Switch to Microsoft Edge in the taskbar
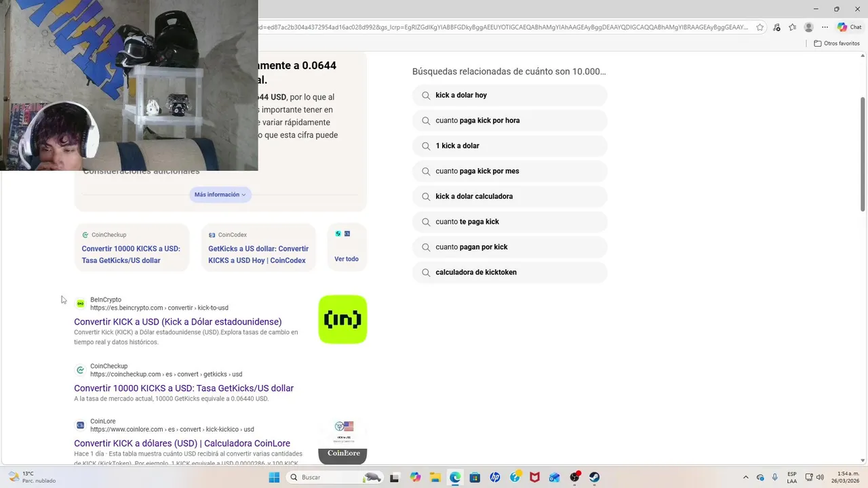The height and width of the screenshot is (488, 868). tap(455, 477)
